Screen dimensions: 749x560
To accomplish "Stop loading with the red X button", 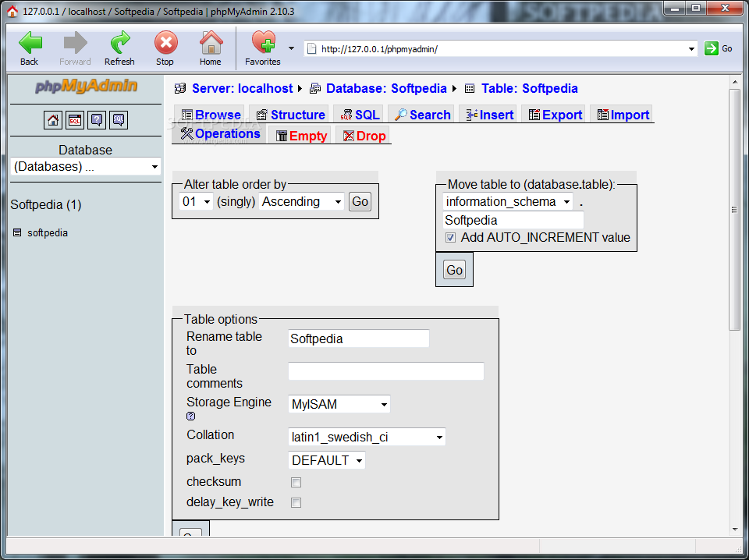I will click(x=165, y=44).
